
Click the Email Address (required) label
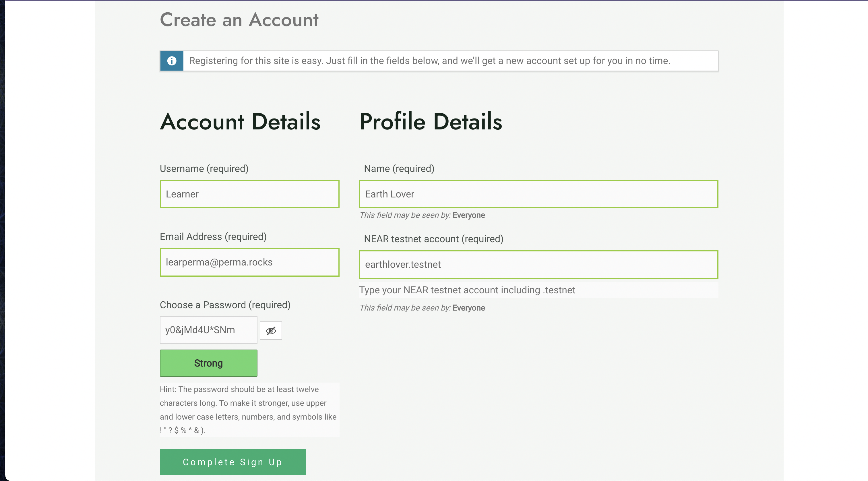point(213,236)
